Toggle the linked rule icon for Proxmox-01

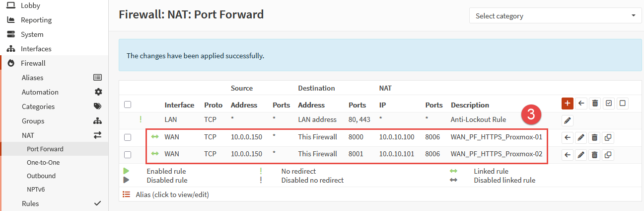[x=155, y=137]
